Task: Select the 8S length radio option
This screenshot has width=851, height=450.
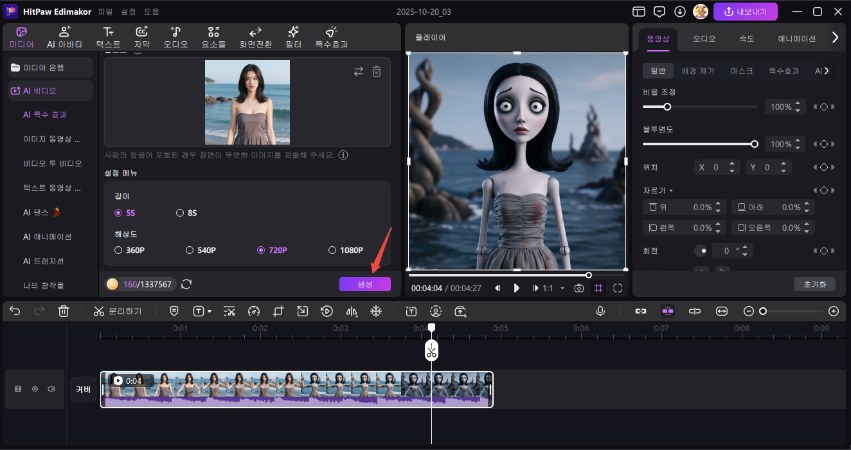Action: point(180,212)
